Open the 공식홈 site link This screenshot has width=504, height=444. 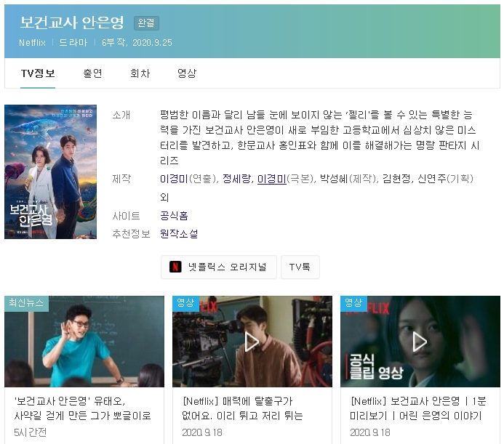coord(174,216)
